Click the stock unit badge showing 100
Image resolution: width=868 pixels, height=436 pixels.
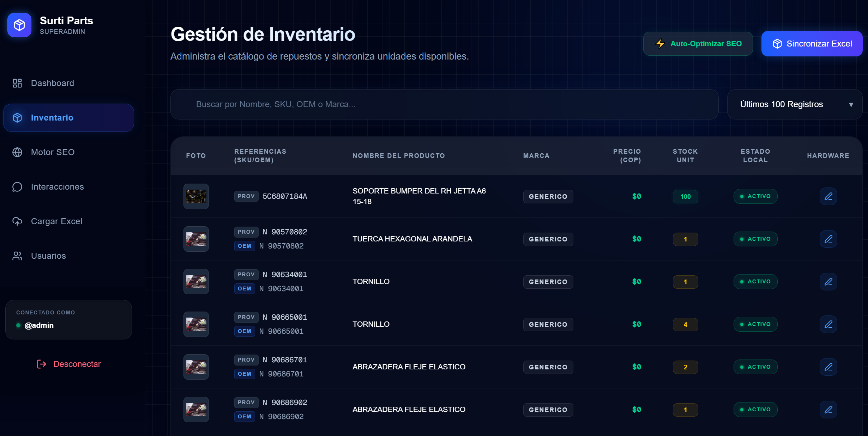click(x=685, y=196)
